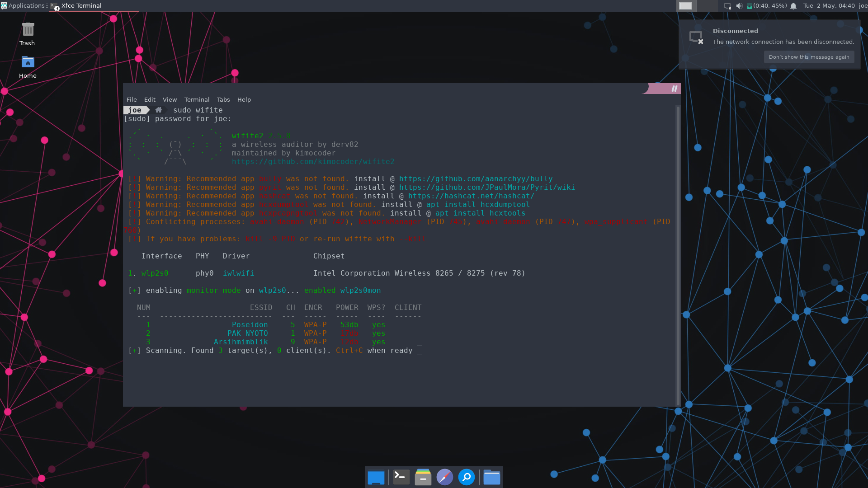Open the View menu
The width and height of the screenshot is (868, 488).
click(x=170, y=99)
